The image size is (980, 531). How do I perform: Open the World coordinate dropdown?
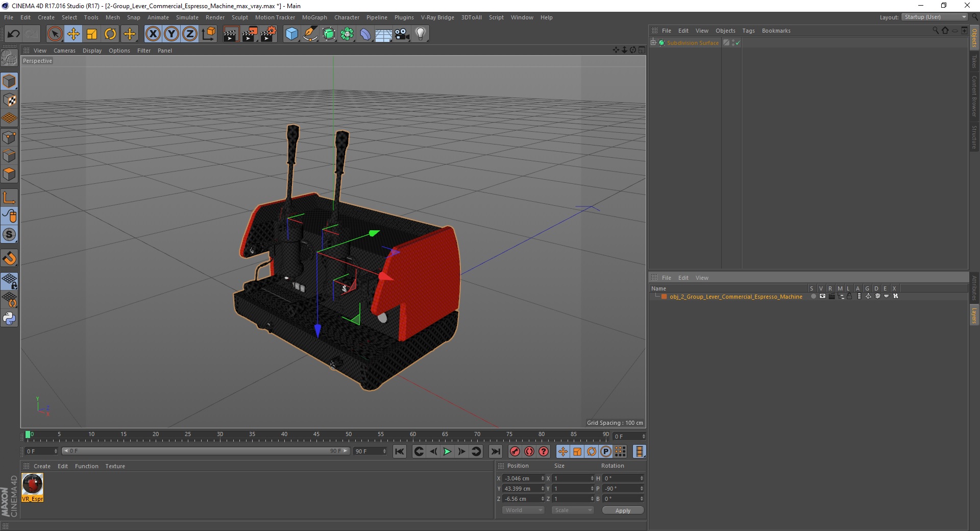point(523,510)
